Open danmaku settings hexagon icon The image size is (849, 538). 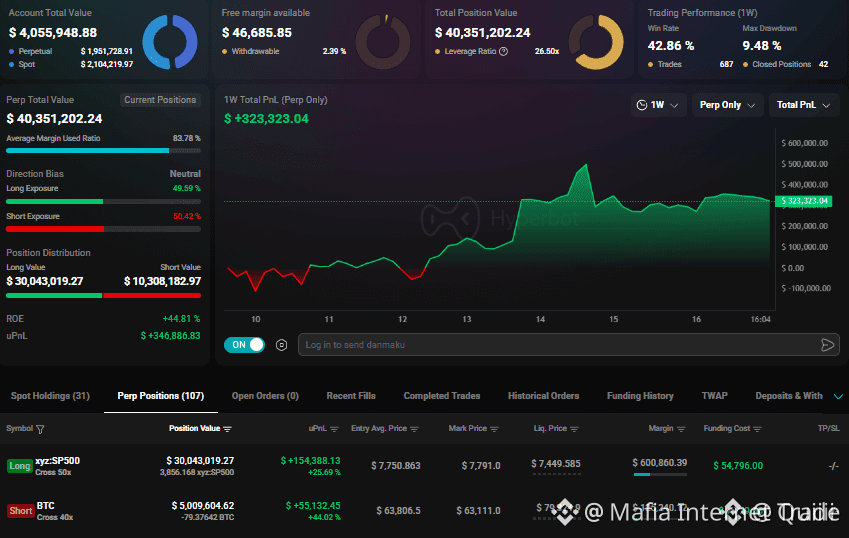click(x=282, y=345)
